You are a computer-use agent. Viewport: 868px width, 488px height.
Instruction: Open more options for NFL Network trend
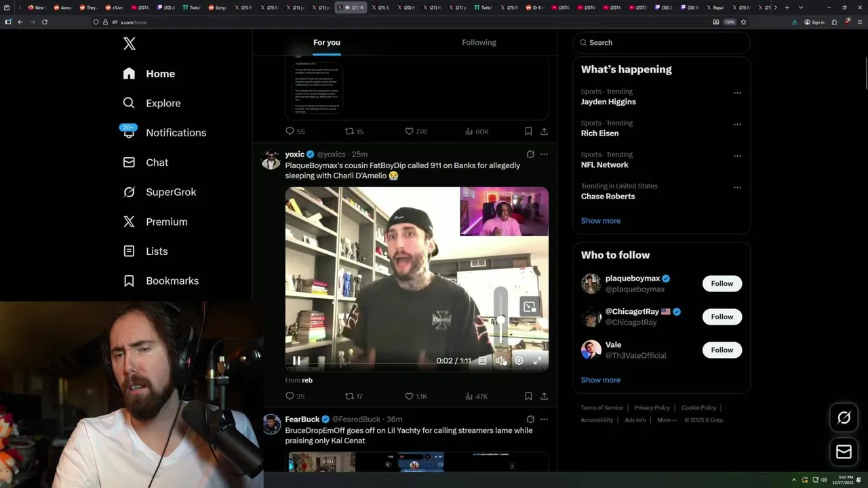(737, 156)
